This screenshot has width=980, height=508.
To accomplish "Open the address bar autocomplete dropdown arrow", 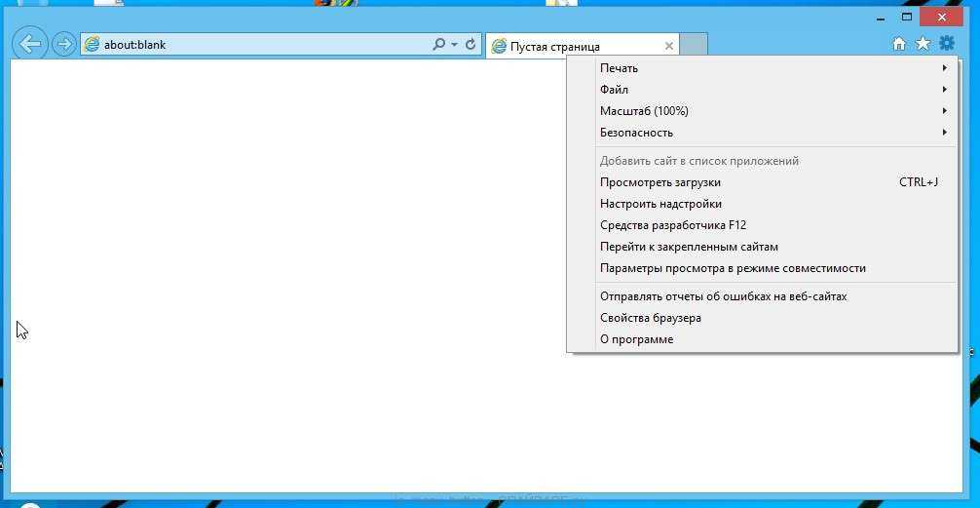I will pos(455,45).
